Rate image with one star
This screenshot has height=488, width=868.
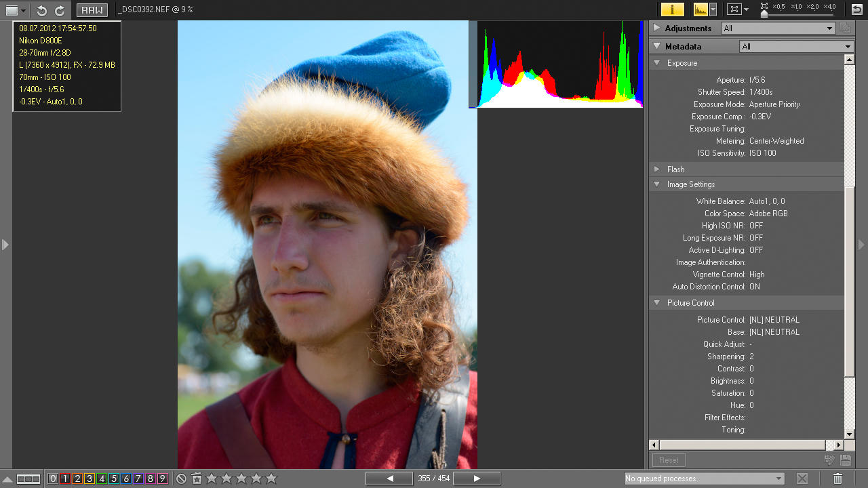click(212, 479)
